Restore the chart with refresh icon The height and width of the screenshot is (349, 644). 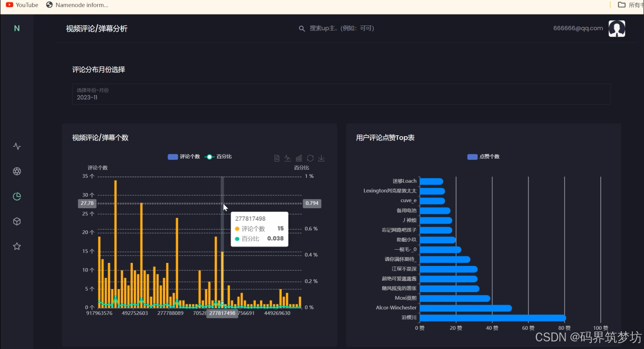pos(310,158)
